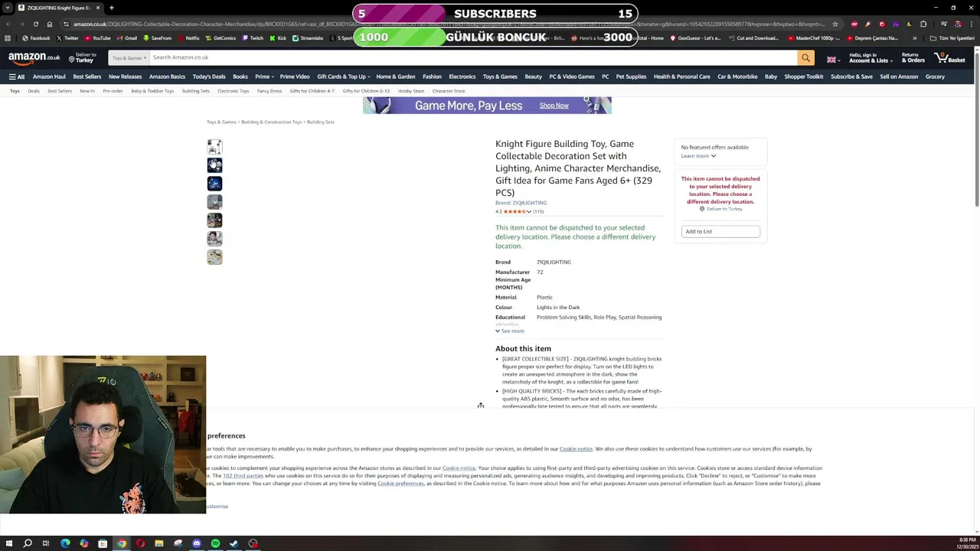Open Discord from the taskbar
The width and height of the screenshot is (980, 551).
coord(197,543)
